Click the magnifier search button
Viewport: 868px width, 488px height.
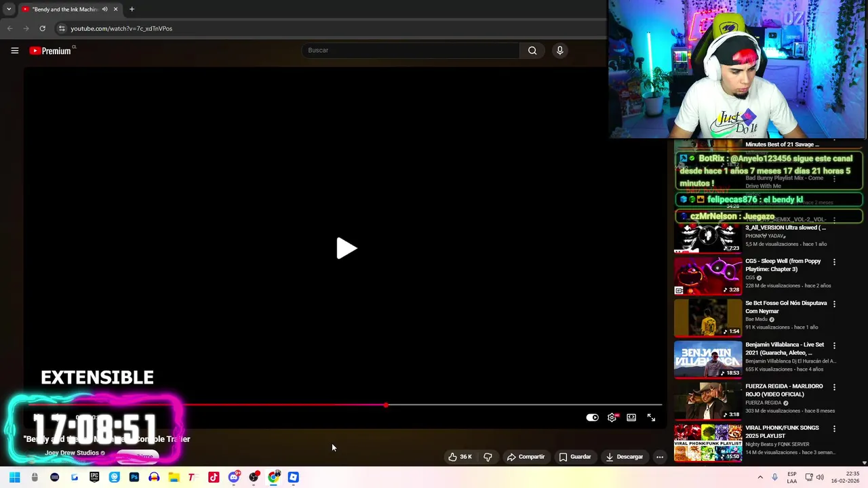(532, 50)
